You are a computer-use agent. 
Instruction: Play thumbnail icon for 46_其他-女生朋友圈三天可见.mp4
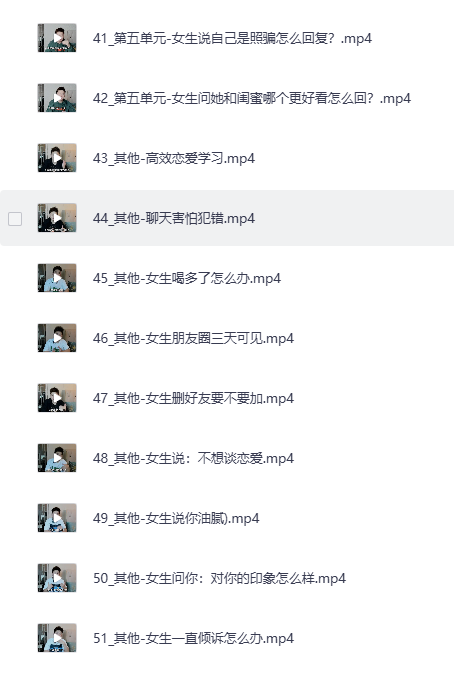pyautogui.click(x=57, y=338)
